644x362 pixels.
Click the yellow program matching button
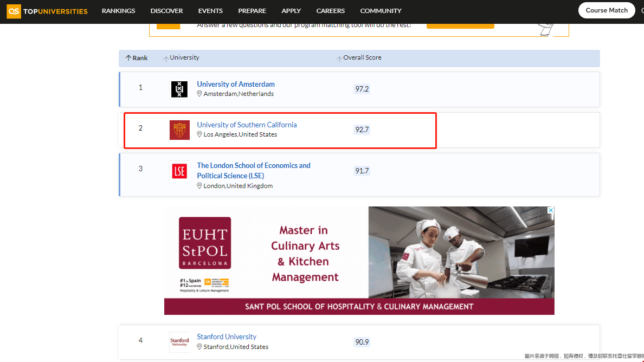[460, 25]
